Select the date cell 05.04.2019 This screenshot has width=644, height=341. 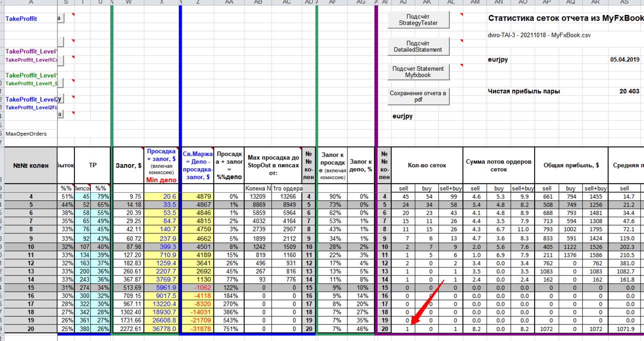[624, 59]
